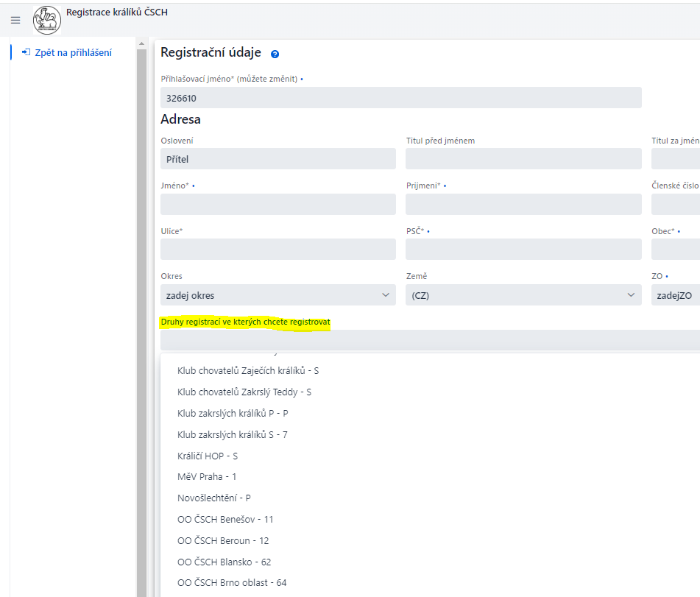Viewport: 700px width, 597px height.
Task: Open the Země country dropdown
Action: pyautogui.click(x=523, y=295)
